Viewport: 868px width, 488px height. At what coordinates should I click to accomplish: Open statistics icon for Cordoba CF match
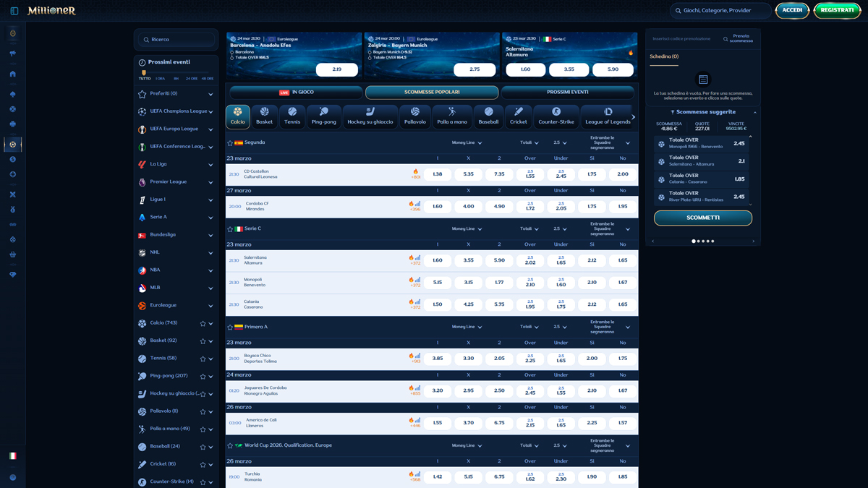[x=418, y=204]
